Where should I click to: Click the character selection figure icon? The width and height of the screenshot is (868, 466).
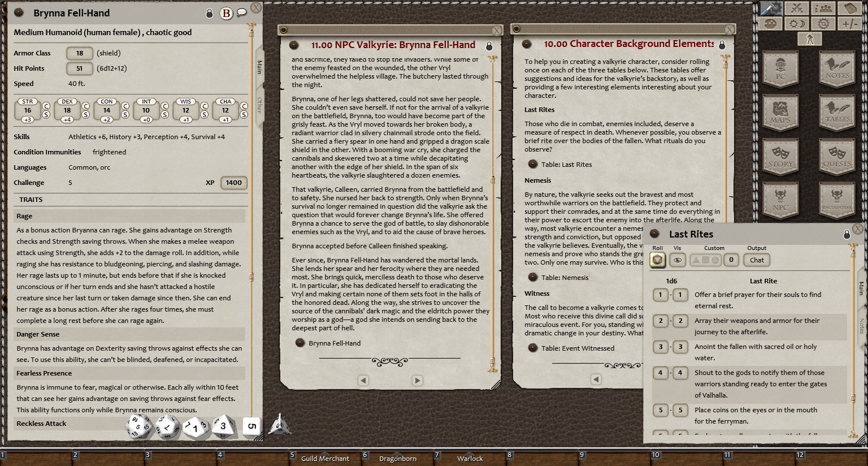[810, 38]
